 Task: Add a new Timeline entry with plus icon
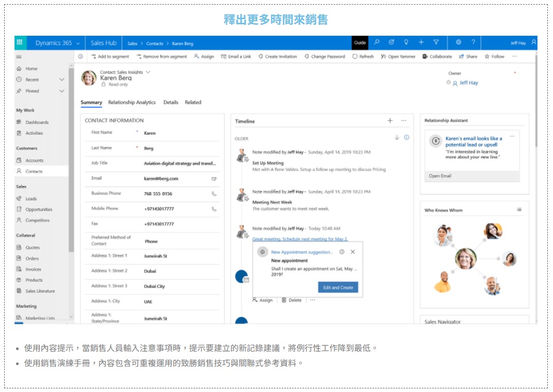(390, 121)
